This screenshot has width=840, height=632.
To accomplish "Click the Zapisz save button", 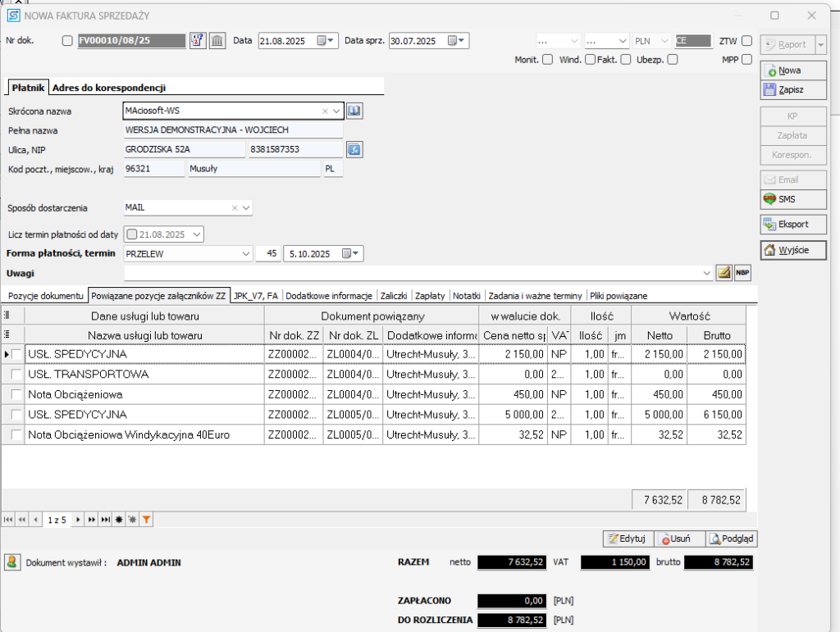I will pos(792,90).
